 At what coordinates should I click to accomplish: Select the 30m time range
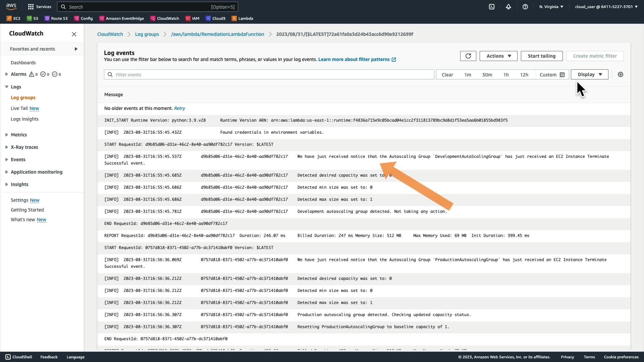click(487, 74)
